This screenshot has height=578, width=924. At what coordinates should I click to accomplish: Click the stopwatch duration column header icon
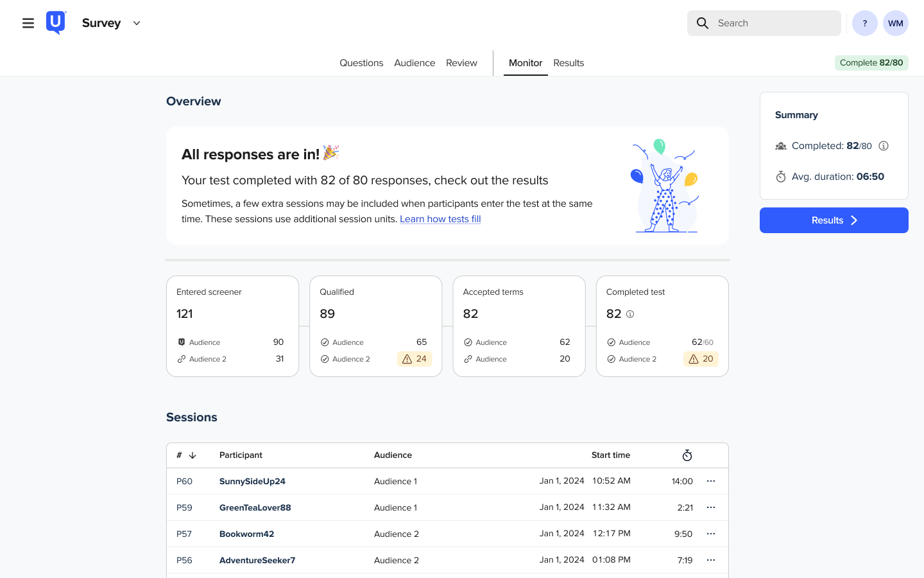687,455
